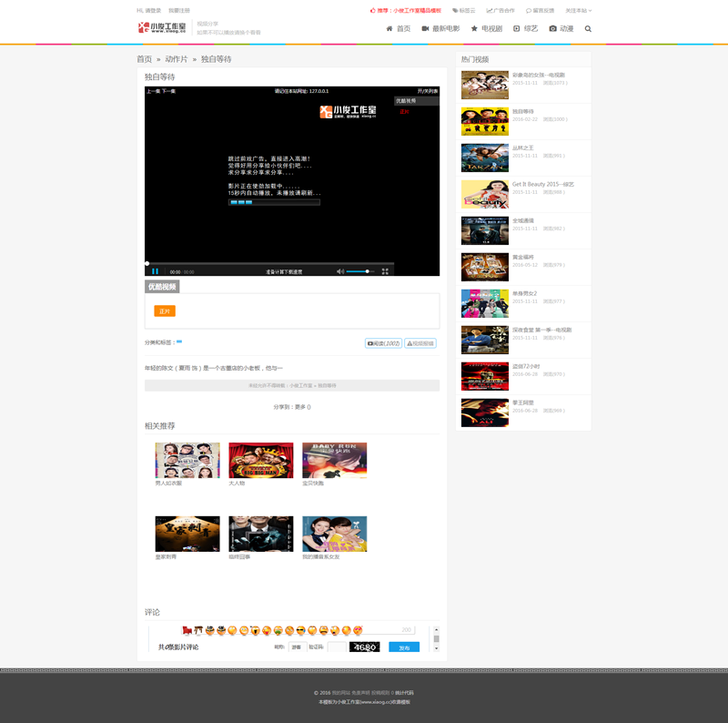728x723 pixels.
Task: Click the comment box scrollbar down arrow
Action: 436,648
